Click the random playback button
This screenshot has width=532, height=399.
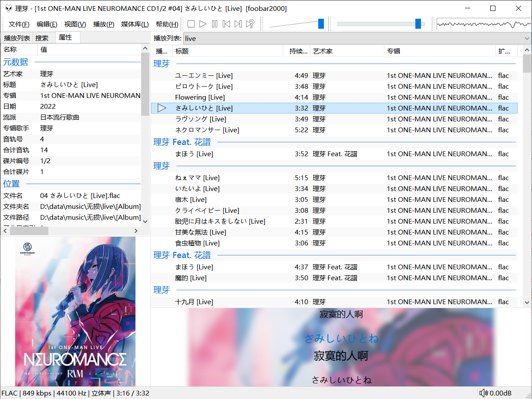pyautogui.click(x=250, y=24)
